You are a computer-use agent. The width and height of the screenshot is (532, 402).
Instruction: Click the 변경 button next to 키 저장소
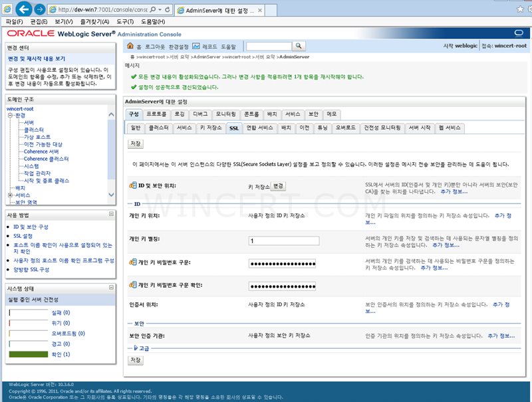278,186
